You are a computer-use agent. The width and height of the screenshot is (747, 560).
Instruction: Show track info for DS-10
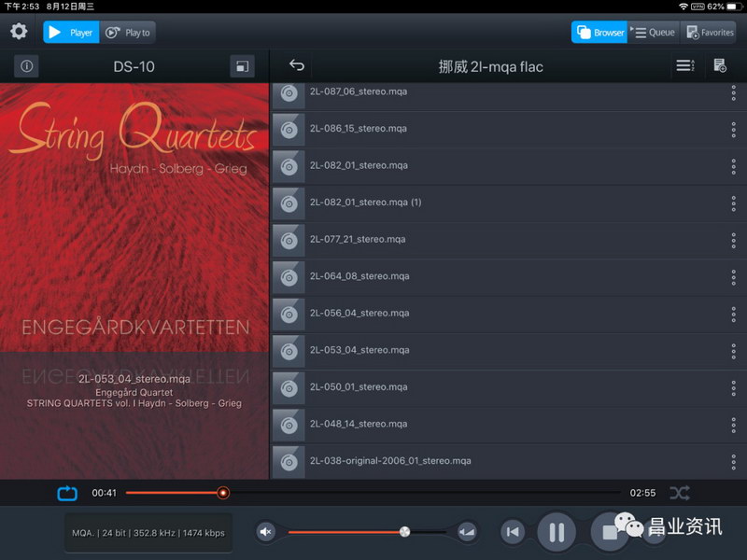tap(27, 66)
